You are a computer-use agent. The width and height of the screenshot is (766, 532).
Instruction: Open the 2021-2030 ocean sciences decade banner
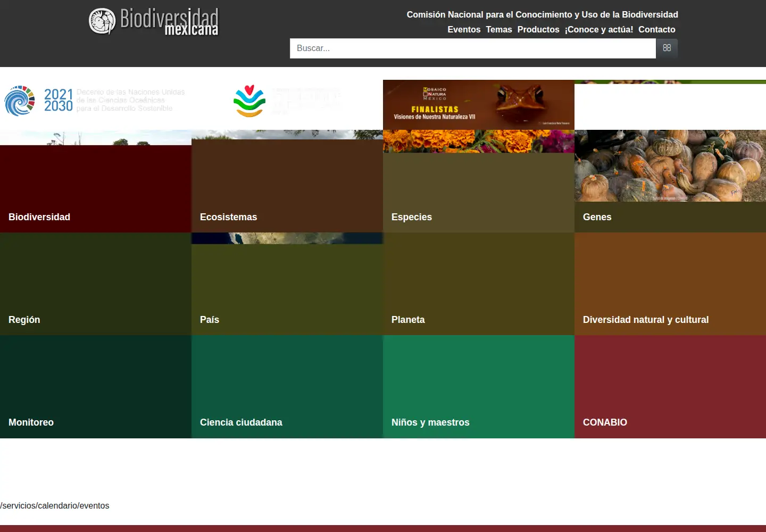click(x=96, y=101)
